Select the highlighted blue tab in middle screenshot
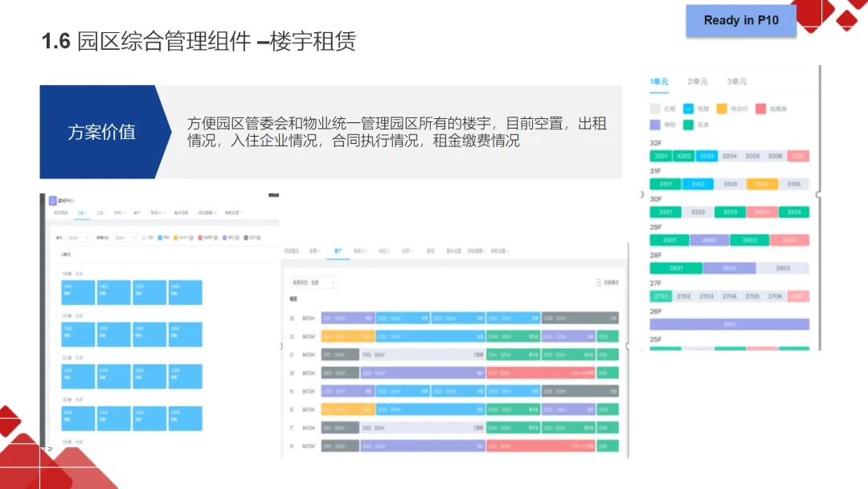Screen dimensions: 868x489 coord(338,251)
